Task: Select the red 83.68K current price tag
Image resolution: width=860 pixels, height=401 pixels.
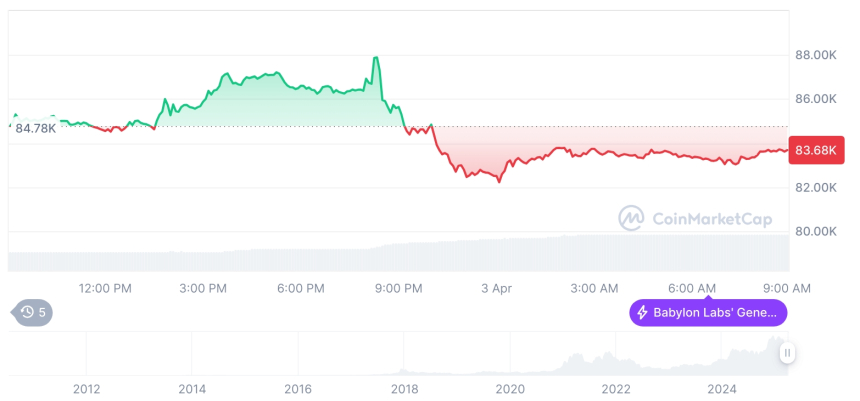Action: click(816, 151)
